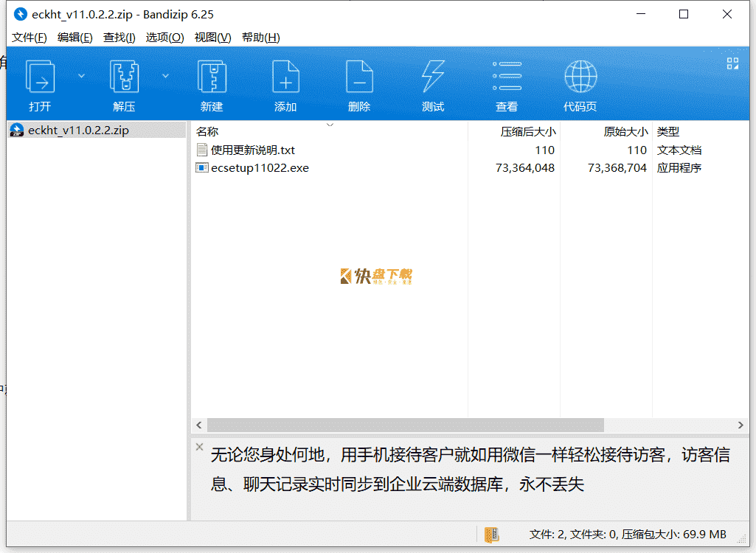756x553 pixels.
Task: Minimize the Bandizip window
Action: click(x=641, y=15)
